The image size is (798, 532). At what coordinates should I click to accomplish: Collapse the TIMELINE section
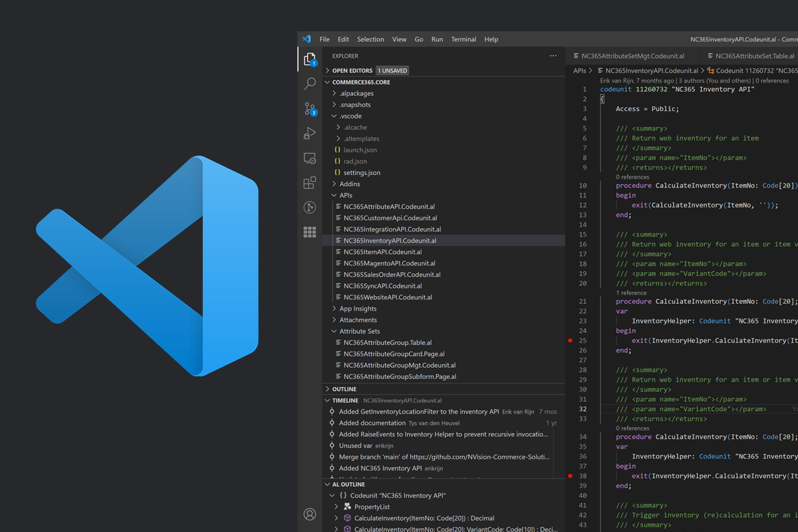pyautogui.click(x=344, y=400)
